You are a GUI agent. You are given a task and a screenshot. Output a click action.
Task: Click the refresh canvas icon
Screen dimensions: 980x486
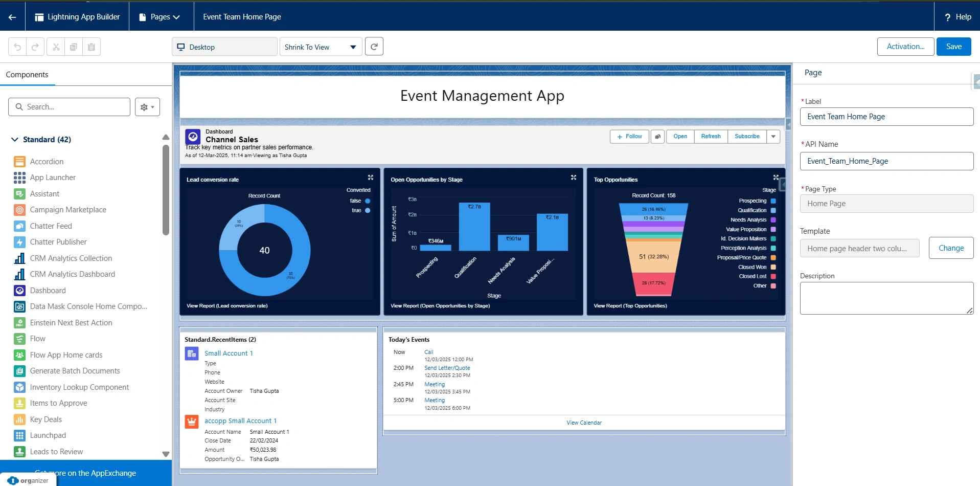374,47
